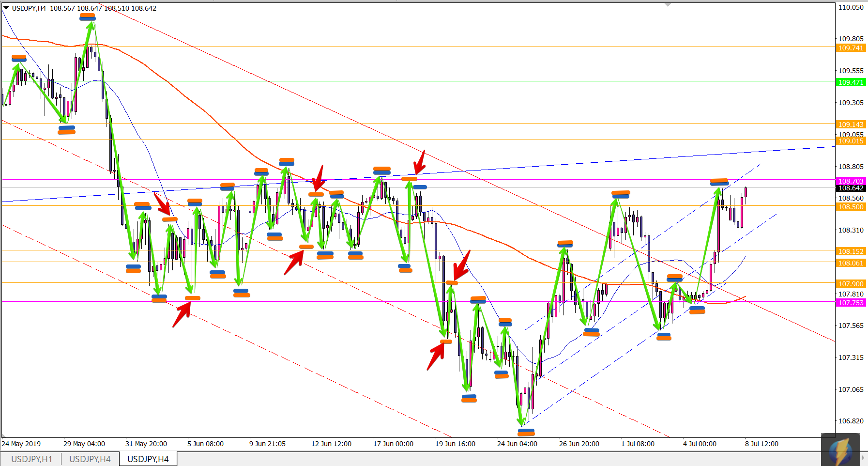The width and height of the screenshot is (868, 466).
Task: Click the 108.805 price scale value
Action: 851,167
